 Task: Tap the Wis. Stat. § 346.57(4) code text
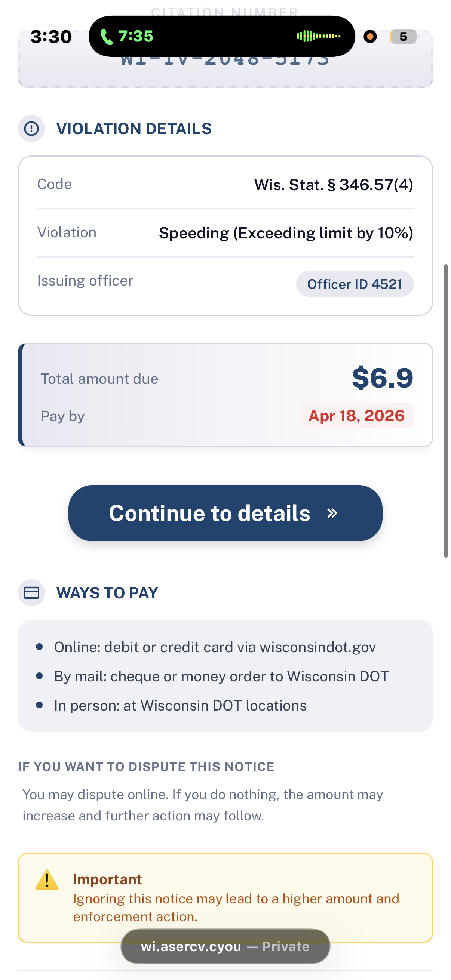coord(334,185)
